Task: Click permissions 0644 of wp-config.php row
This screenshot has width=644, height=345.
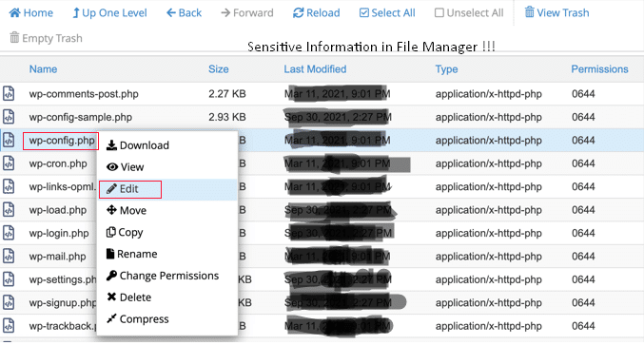Action: (583, 141)
